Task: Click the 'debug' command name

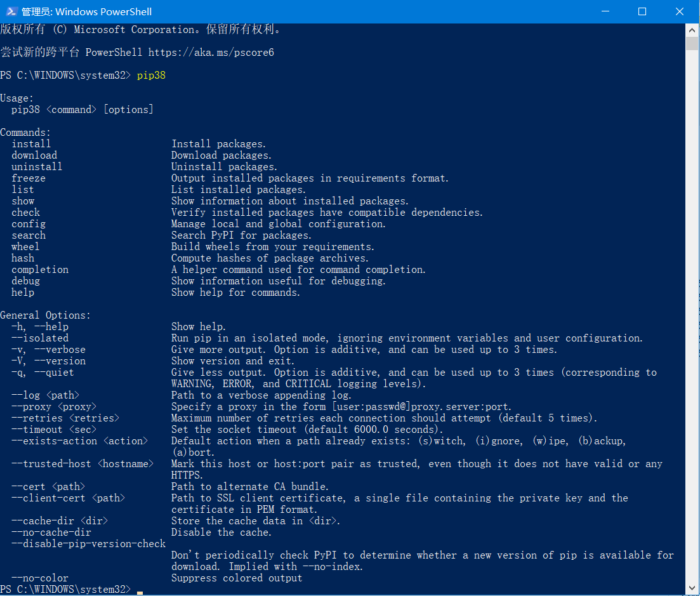Action: click(26, 281)
